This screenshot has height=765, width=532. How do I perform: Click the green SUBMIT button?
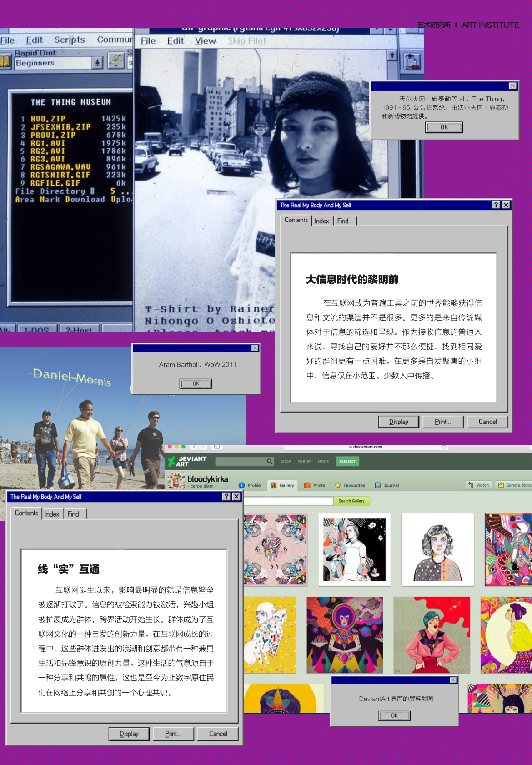pos(347,461)
